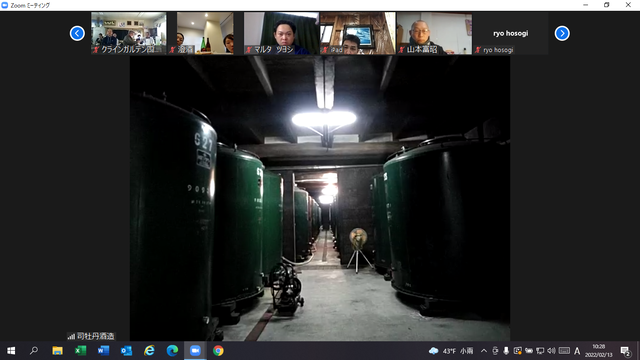Screen dimensions: 640x360
Task: Expand hidden system tray icons
Action: coord(484,351)
